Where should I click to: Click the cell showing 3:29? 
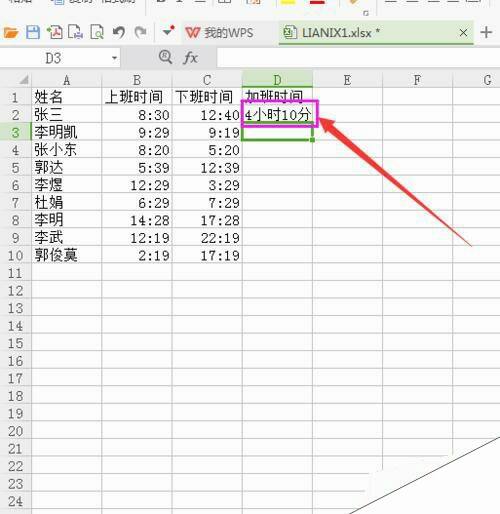click(207, 185)
